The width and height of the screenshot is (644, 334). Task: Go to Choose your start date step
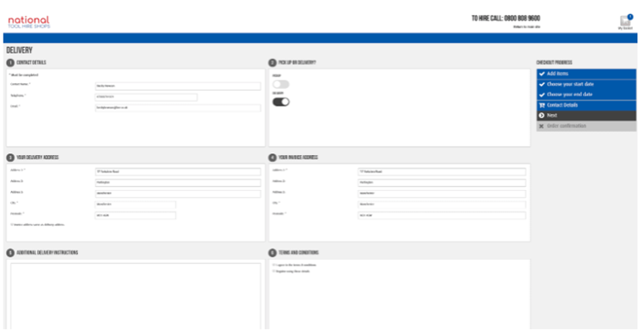click(x=587, y=84)
